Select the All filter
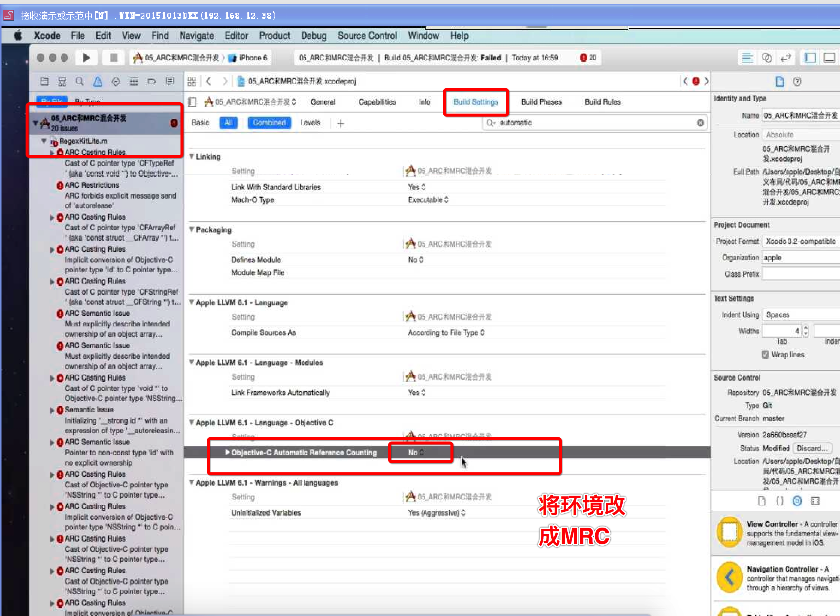840x616 pixels. [x=228, y=123]
